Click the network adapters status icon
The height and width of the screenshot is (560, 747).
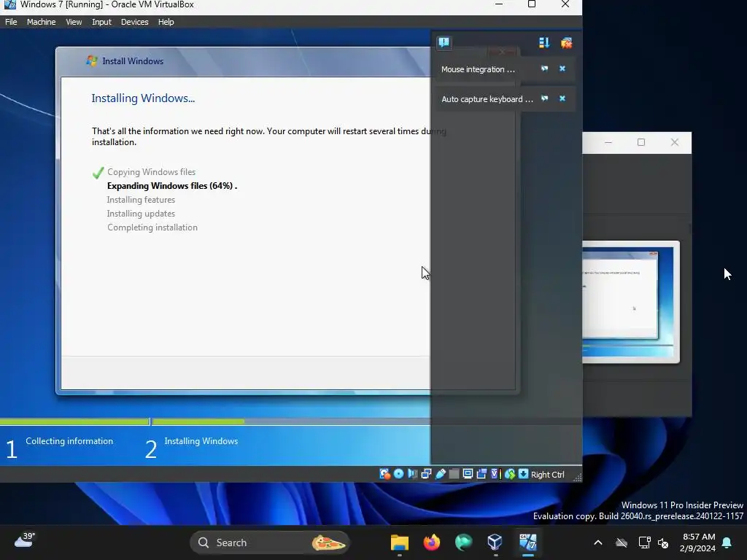(426, 474)
